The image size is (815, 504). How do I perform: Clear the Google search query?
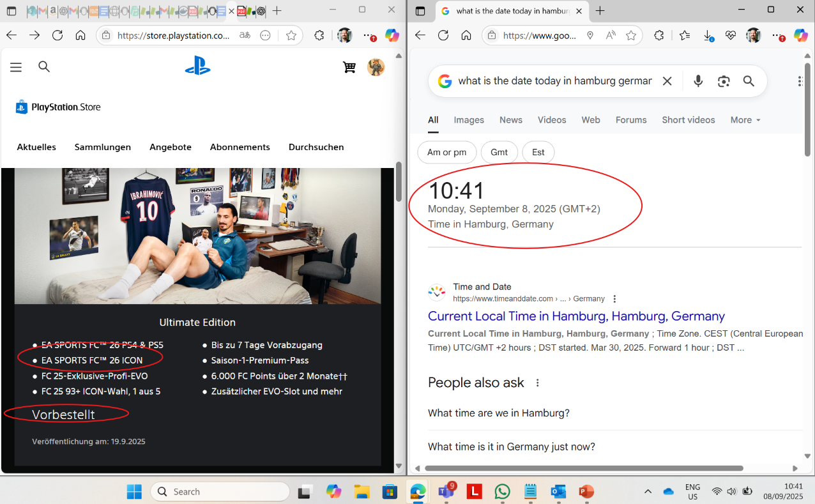667,81
